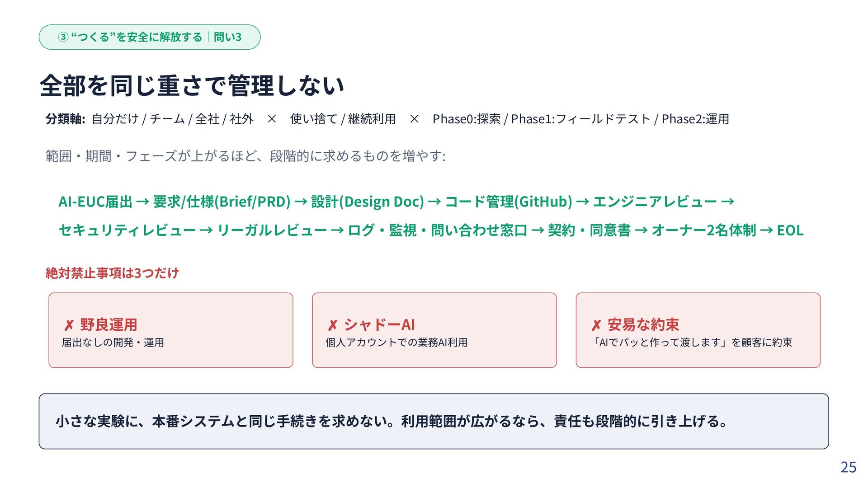Click the red X icon beside 野良運用

(69, 325)
